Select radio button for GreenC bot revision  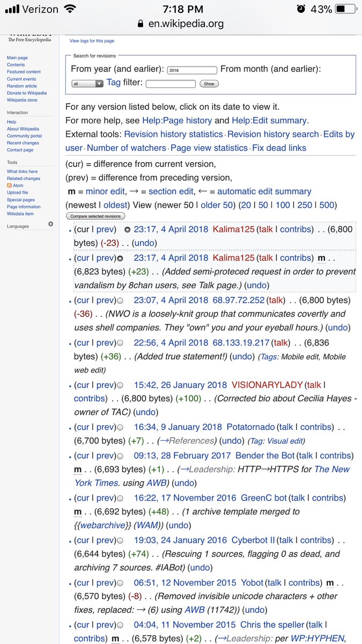coord(120,499)
